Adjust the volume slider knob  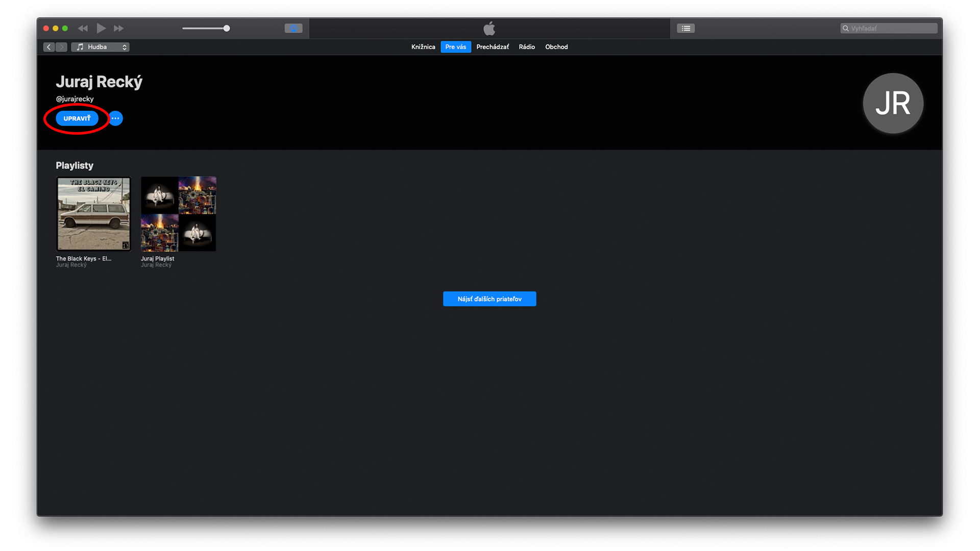click(x=227, y=29)
